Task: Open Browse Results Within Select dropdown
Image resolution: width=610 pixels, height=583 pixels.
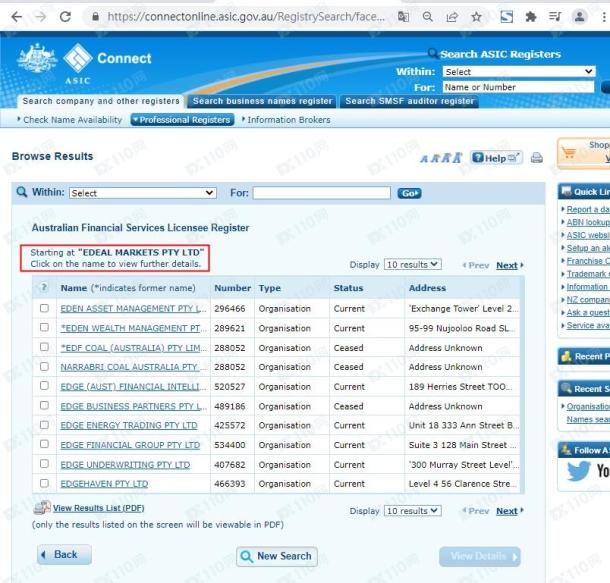Action: 143,193
